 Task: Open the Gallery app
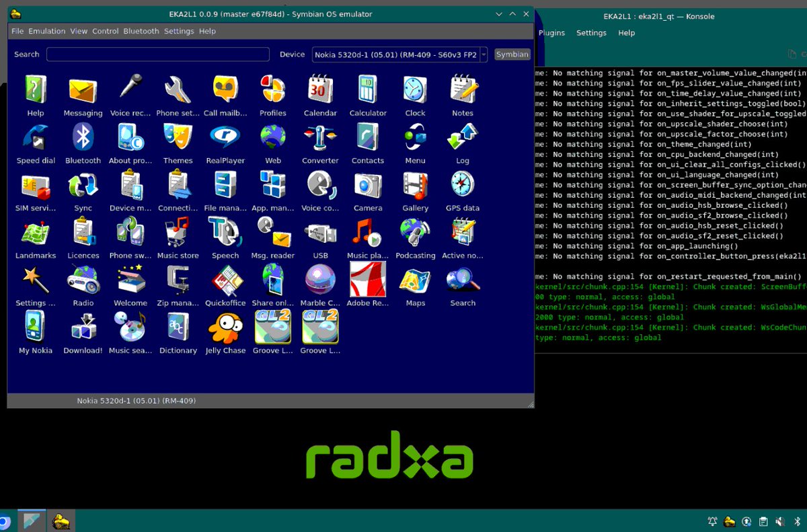[415, 185]
